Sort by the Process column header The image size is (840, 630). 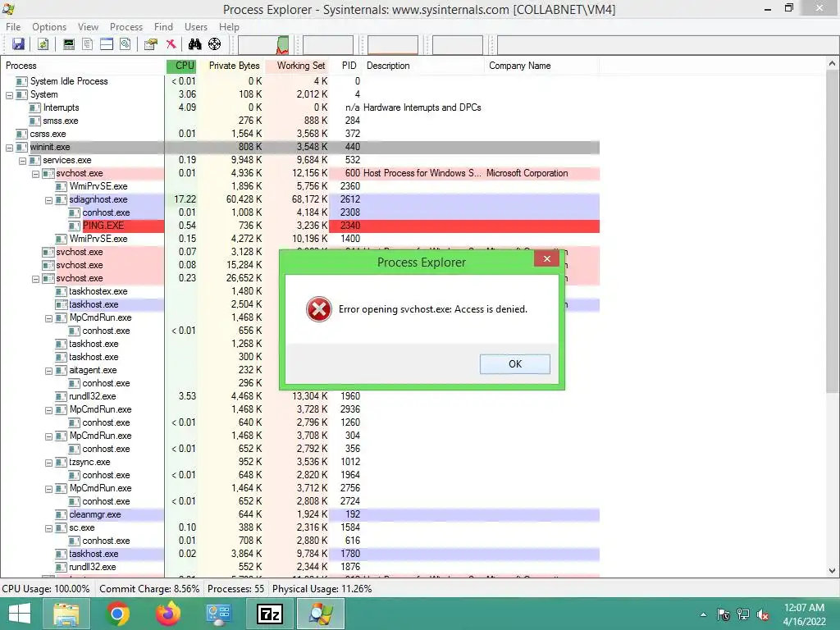pyautogui.click(x=83, y=66)
